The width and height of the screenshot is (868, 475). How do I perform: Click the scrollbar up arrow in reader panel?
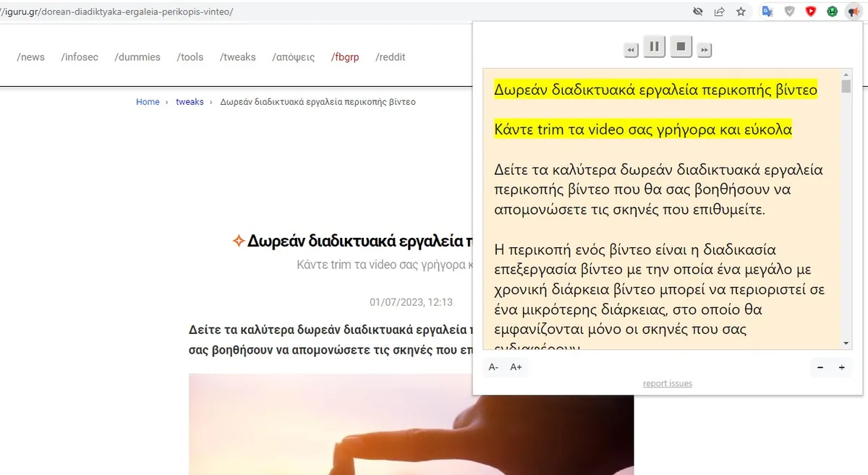(846, 74)
